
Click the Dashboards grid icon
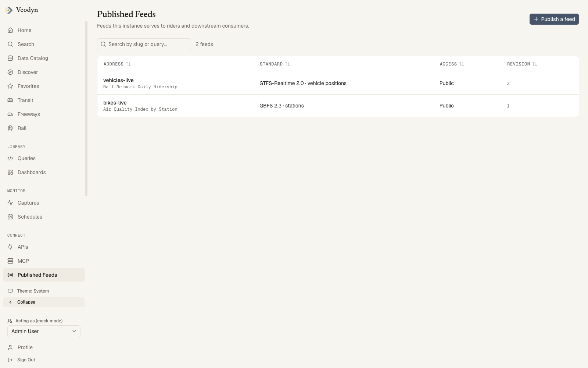click(10, 172)
